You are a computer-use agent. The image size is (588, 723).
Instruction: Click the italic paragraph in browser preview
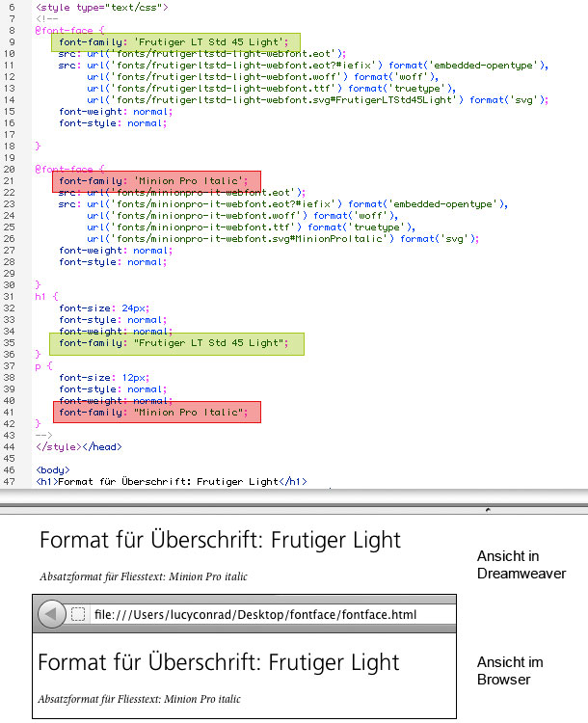click(139, 699)
